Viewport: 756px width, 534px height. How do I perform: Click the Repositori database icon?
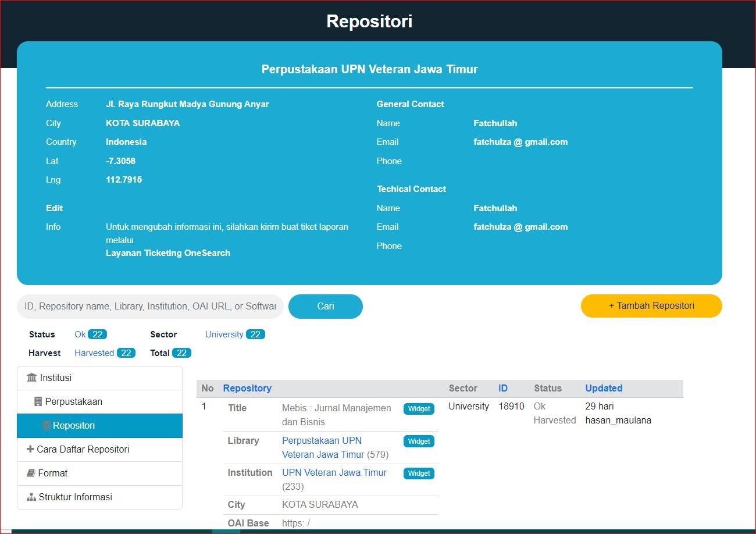[47, 426]
